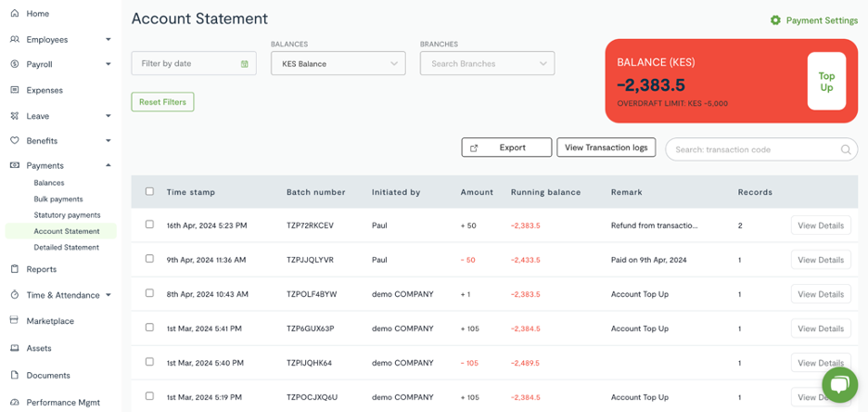The image size is (868, 412).
Task: Open Marketplace from the sidebar
Action: pyautogui.click(x=50, y=321)
